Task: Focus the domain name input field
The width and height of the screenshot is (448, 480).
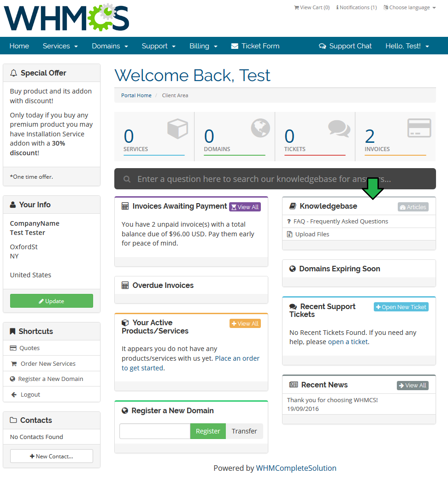Action: click(x=155, y=431)
